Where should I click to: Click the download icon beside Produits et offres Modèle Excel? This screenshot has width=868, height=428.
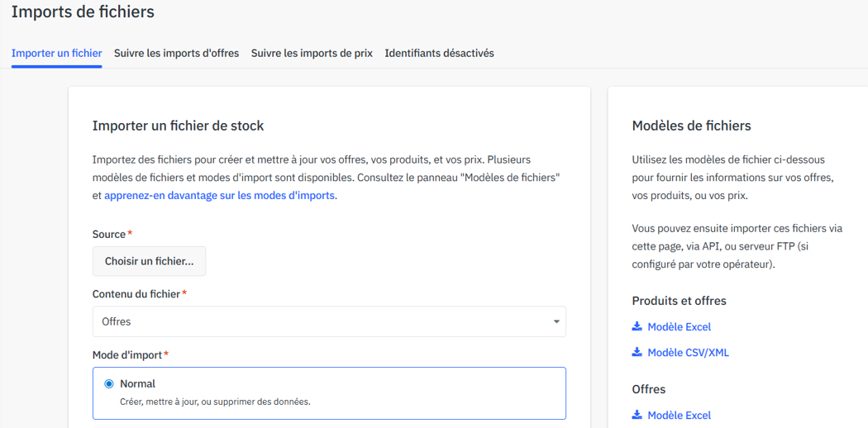[637, 326]
